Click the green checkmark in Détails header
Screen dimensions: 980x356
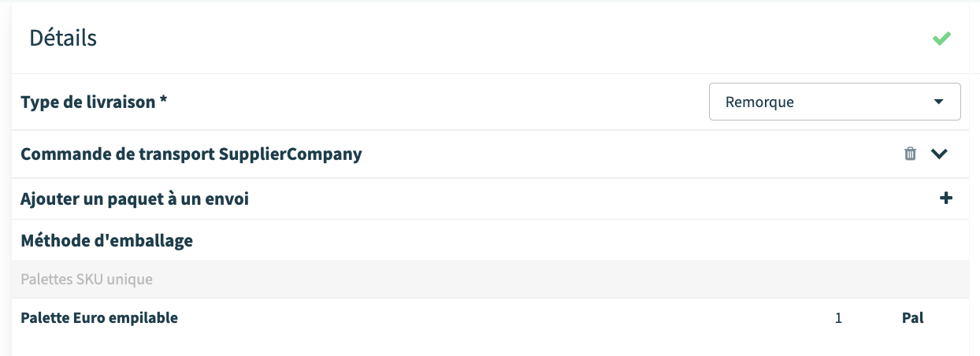coord(941,38)
